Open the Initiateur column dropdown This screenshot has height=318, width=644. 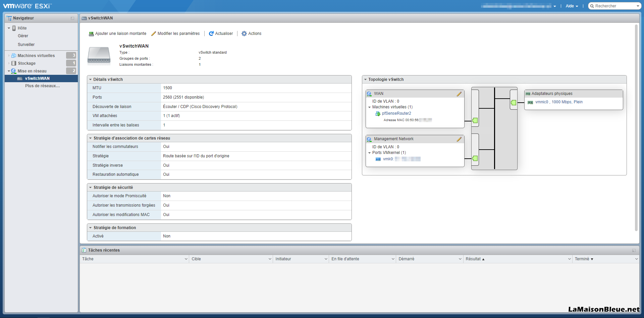tap(326, 259)
